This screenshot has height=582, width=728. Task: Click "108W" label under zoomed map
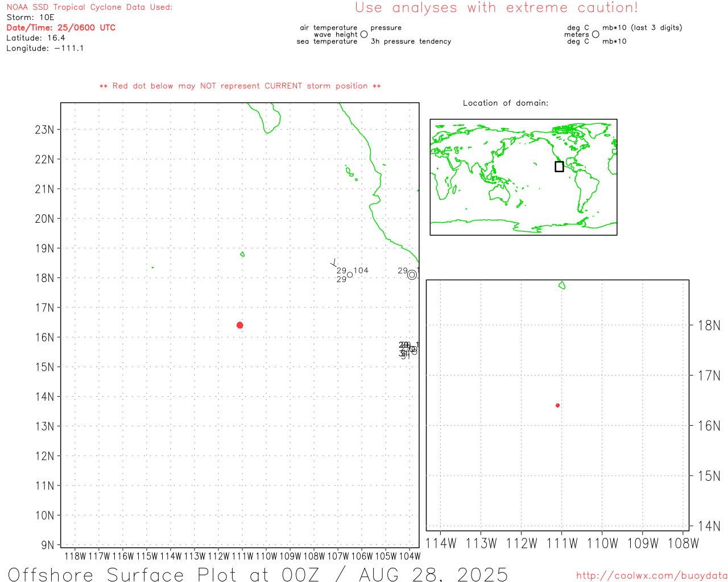(x=683, y=543)
